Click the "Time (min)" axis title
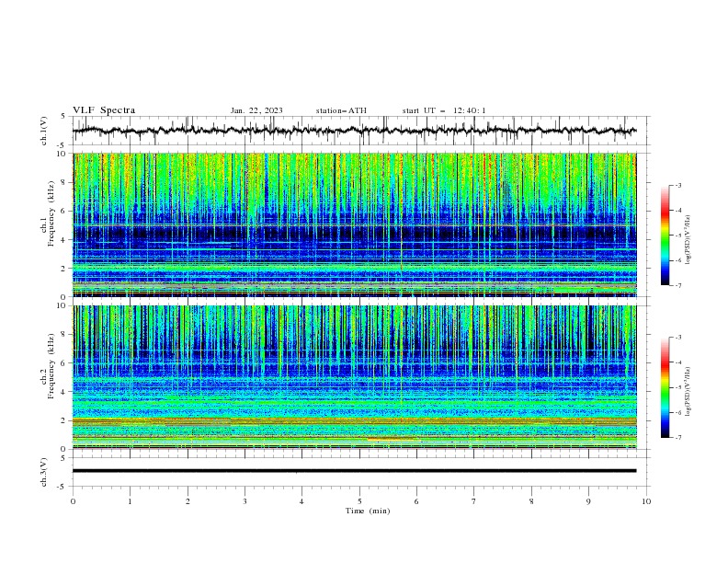Image resolution: width=728 pixels, height=563 pixels. 368,511
